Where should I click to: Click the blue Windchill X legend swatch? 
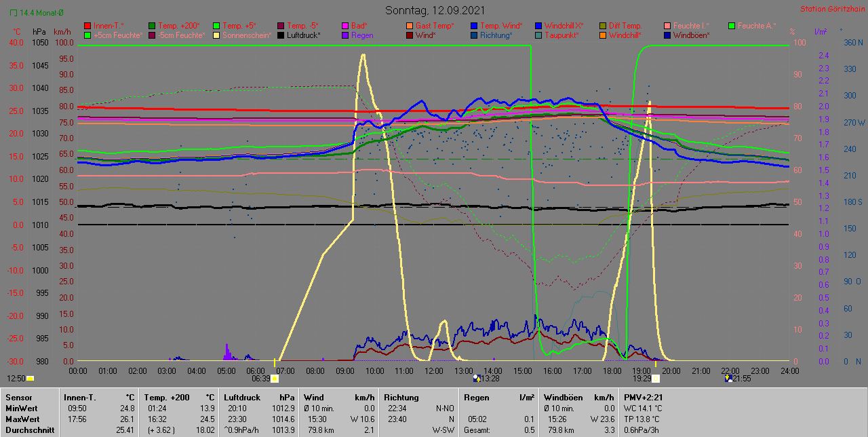click(x=538, y=25)
